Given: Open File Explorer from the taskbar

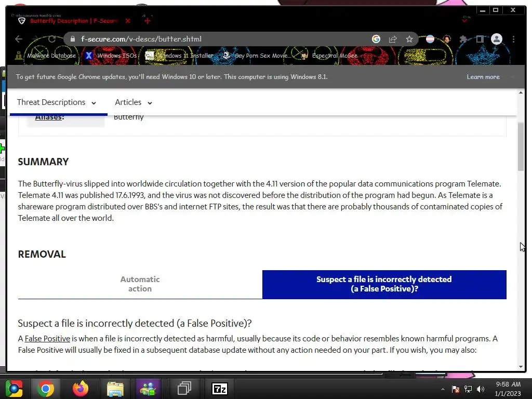Looking at the screenshot, I should point(115,389).
